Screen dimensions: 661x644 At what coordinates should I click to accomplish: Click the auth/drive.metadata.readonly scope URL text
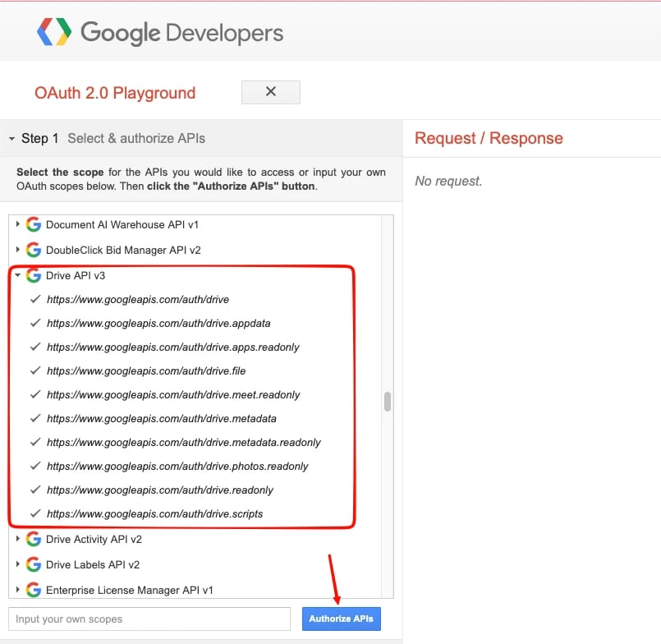point(184,443)
